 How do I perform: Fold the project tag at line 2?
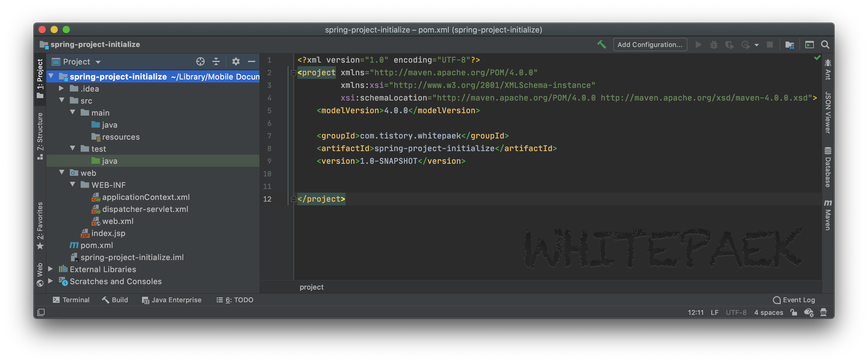293,73
